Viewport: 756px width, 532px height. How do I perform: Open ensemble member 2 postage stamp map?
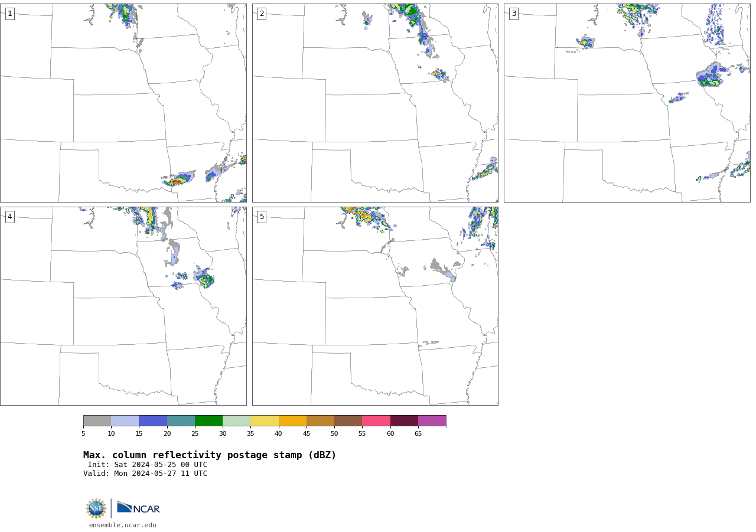click(x=375, y=103)
